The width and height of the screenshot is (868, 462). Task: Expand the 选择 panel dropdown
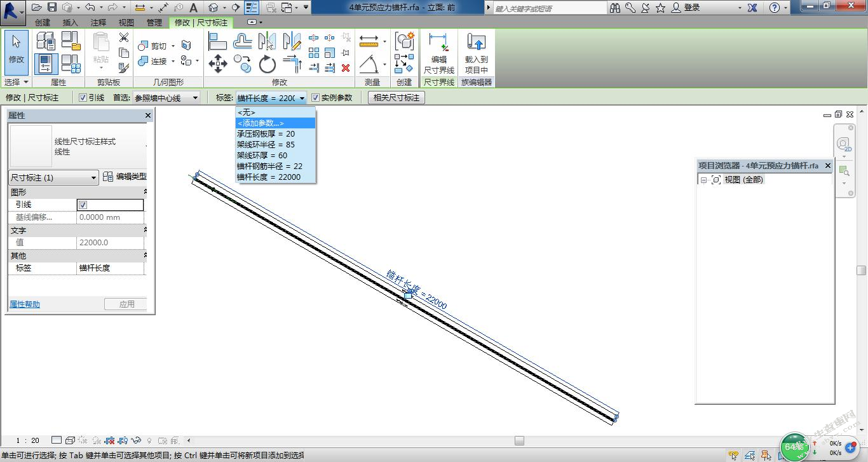pyautogui.click(x=17, y=82)
